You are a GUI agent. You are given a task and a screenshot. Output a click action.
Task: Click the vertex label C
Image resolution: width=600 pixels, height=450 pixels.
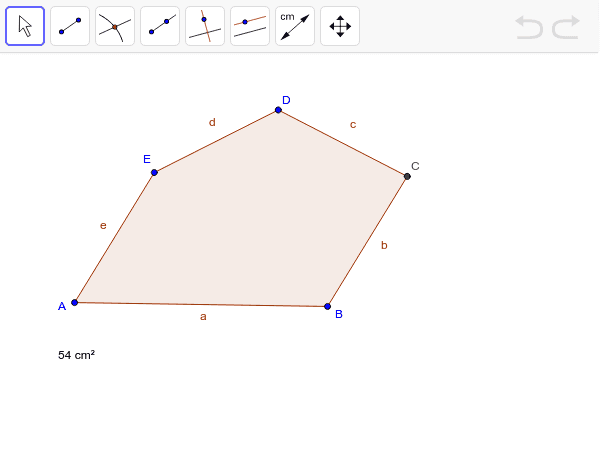(x=415, y=166)
